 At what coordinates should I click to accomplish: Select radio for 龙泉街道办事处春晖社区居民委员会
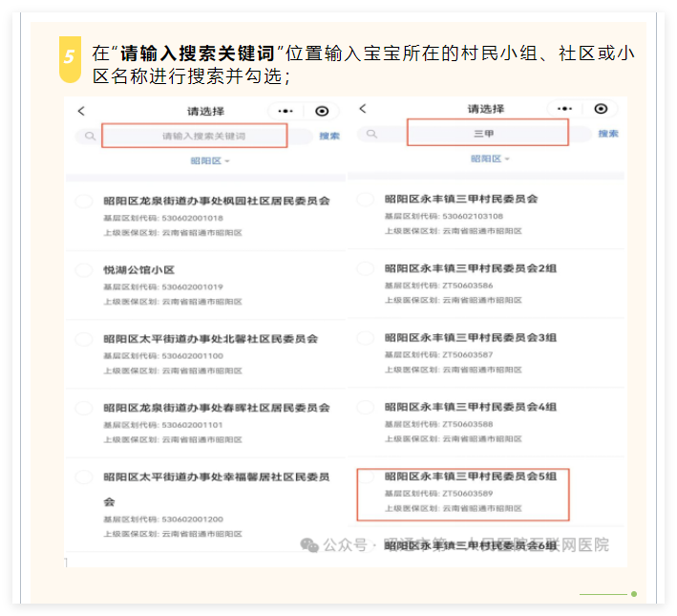(x=84, y=408)
